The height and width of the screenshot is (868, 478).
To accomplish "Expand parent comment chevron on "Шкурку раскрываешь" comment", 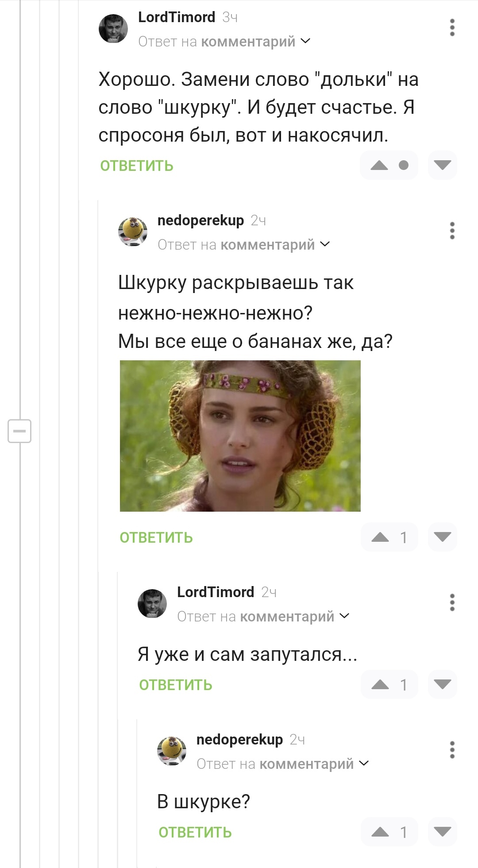I will pyautogui.click(x=325, y=244).
